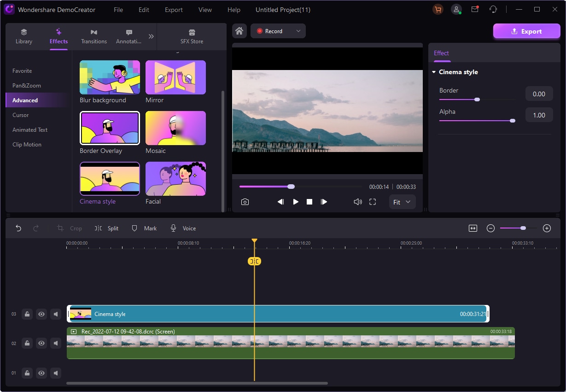Hide track 01 with the eye icon
This screenshot has height=392, width=566.
click(x=41, y=373)
